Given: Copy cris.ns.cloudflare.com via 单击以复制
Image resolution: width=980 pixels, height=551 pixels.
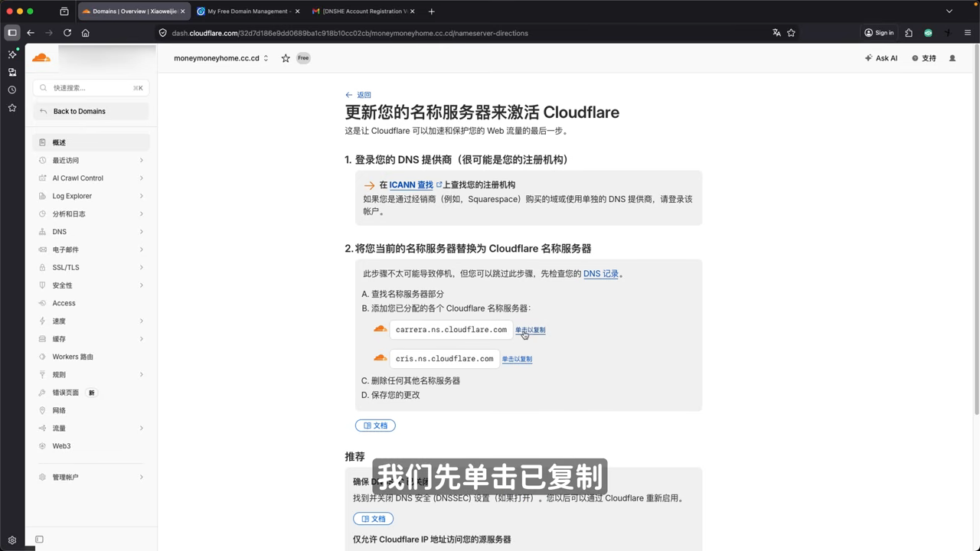Looking at the screenshot, I should tap(517, 359).
